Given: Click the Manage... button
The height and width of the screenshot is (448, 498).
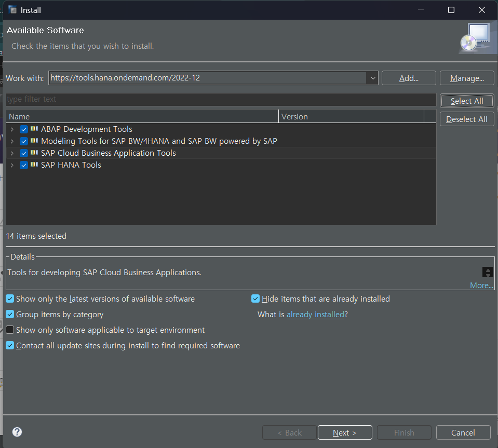Looking at the screenshot, I should 467,78.
